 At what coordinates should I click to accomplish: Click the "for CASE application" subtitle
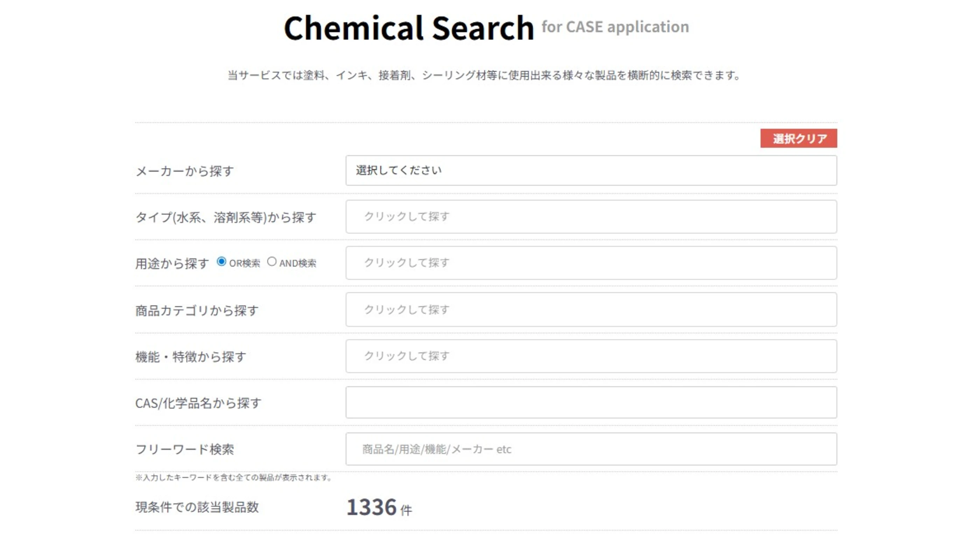coord(615,27)
